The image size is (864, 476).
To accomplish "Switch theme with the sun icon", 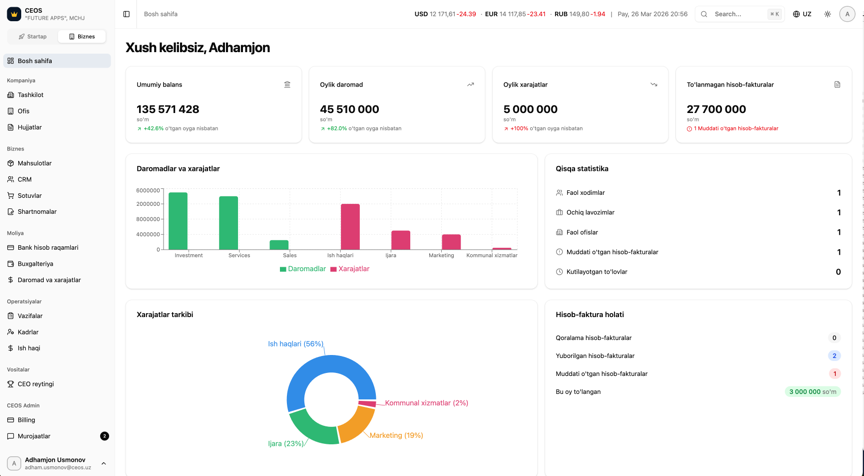I will (827, 14).
